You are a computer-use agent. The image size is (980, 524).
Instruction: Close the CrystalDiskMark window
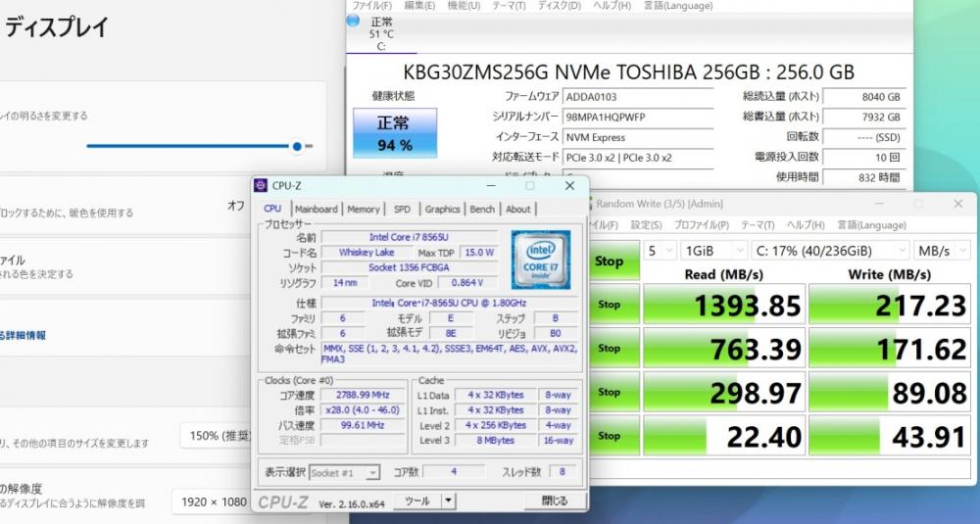tap(957, 204)
